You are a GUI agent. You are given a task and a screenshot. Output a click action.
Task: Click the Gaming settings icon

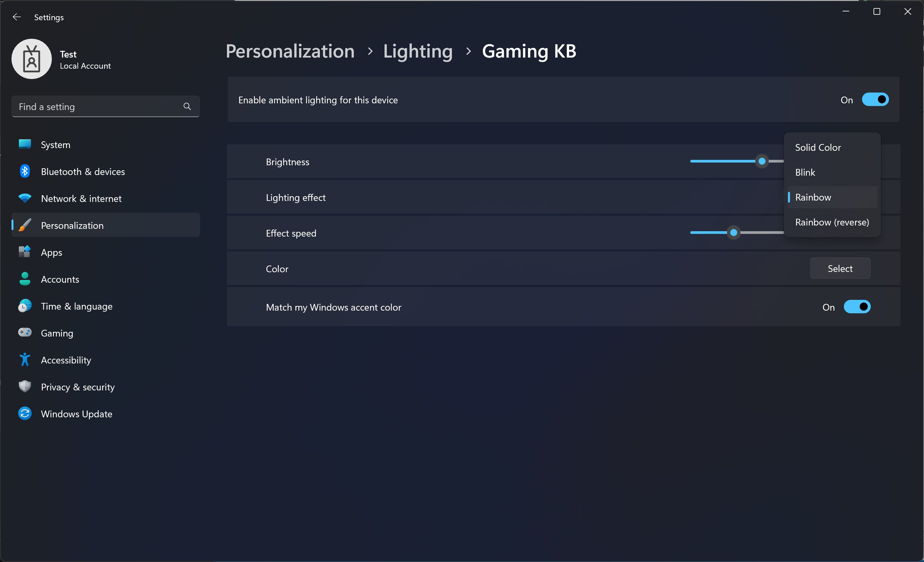coord(25,333)
